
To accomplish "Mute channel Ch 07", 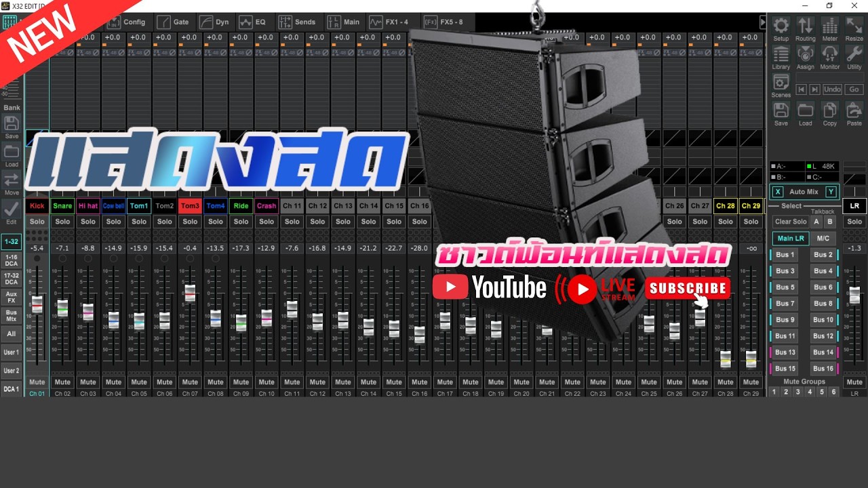I will pyautogui.click(x=190, y=382).
